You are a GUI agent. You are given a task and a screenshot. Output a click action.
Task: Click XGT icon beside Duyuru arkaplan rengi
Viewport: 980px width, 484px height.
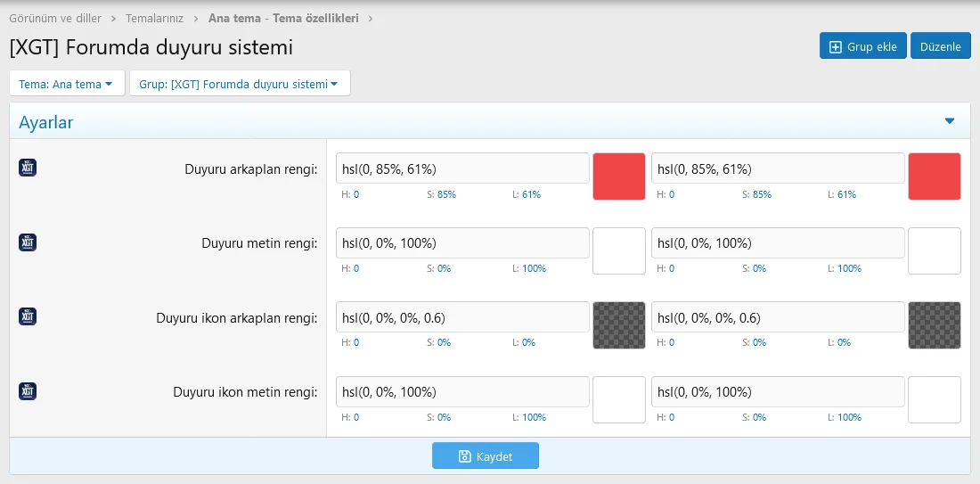tap(28, 168)
